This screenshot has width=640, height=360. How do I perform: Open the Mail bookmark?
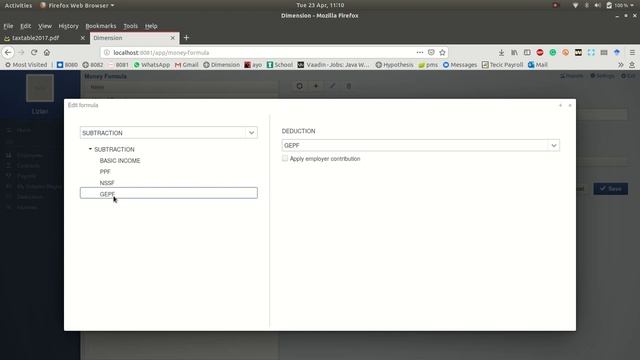coord(538,64)
